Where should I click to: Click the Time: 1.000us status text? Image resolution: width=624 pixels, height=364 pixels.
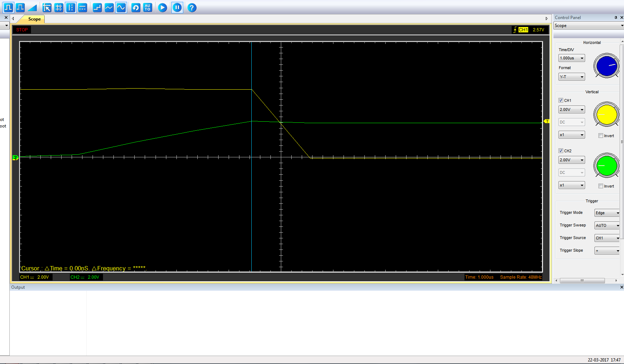[x=479, y=277]
